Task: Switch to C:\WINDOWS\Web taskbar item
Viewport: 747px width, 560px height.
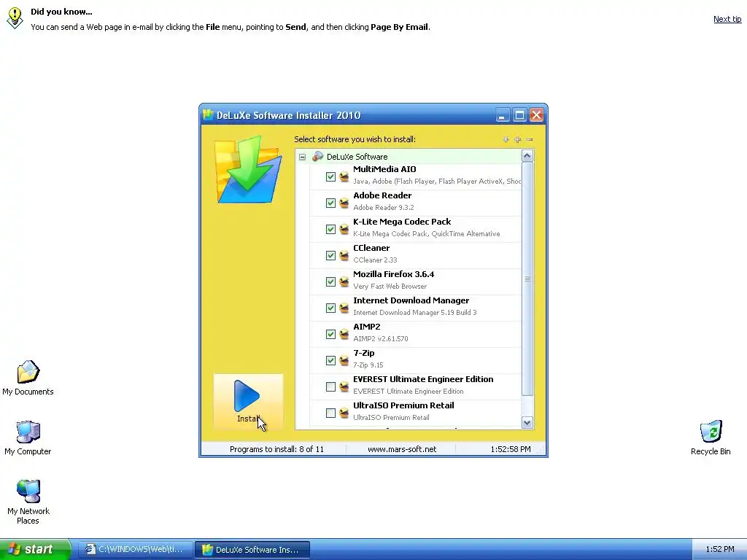Action: 135,550
